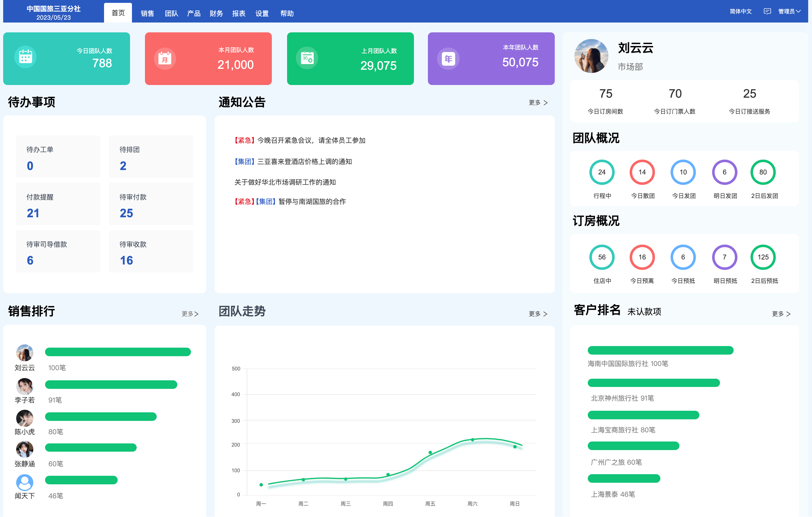This screenshot has height=517, width=812.
Task: Expand 更多 next to 通知公告
Action: coord(538,102)
